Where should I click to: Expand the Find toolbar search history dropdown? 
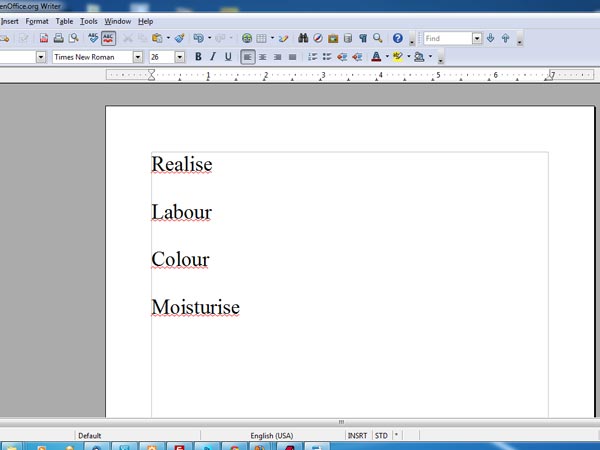(477, 39)
